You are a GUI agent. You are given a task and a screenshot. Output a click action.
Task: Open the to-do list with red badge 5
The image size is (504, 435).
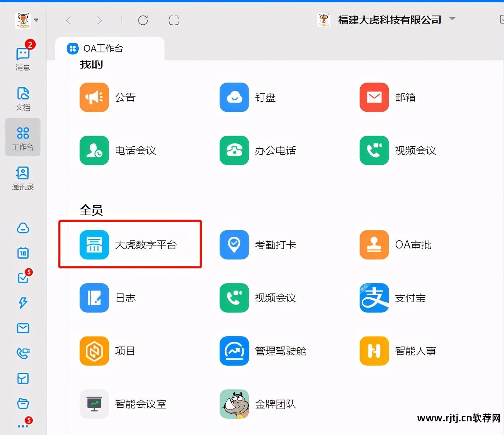(x=23, y=278)
